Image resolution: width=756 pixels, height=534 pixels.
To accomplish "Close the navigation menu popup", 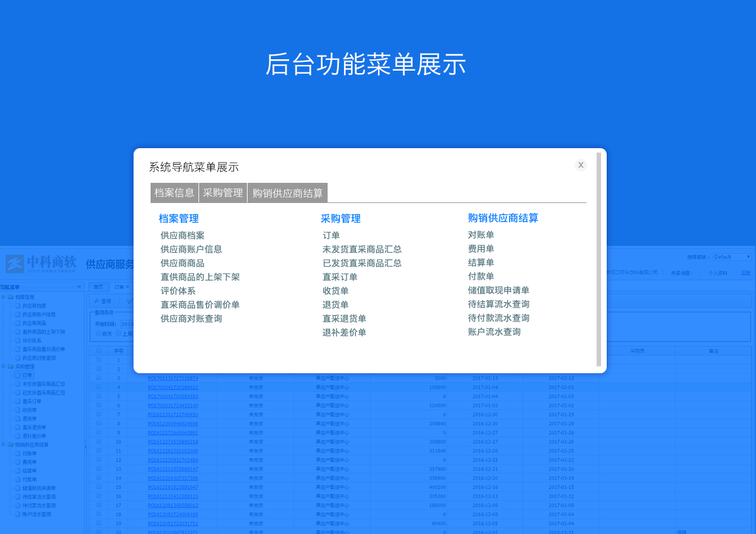I will point(580,165).
